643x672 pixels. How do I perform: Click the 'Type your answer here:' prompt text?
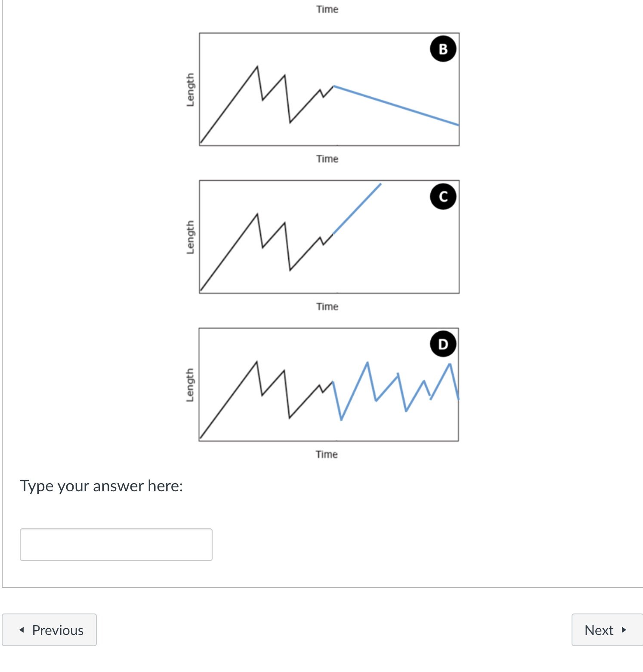(x=102, y=486)
